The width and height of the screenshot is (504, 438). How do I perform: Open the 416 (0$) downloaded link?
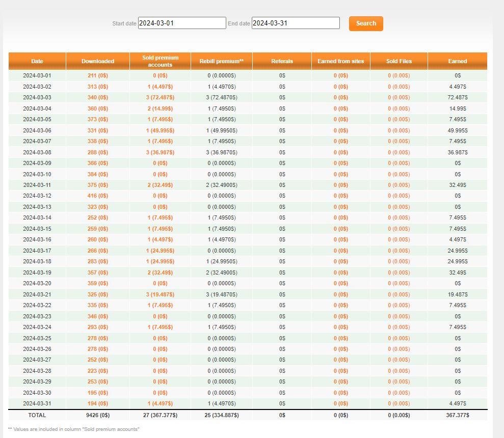click(x=98, y=196)
